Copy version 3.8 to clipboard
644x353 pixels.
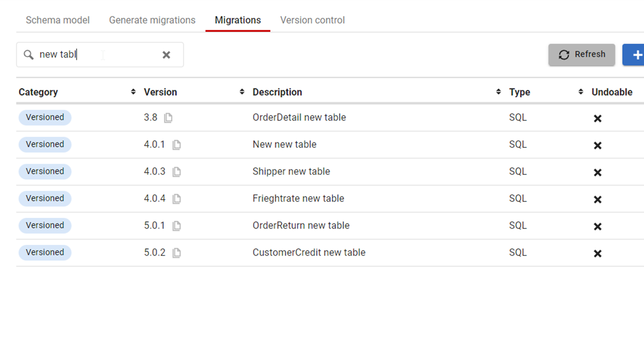(169, 118)
